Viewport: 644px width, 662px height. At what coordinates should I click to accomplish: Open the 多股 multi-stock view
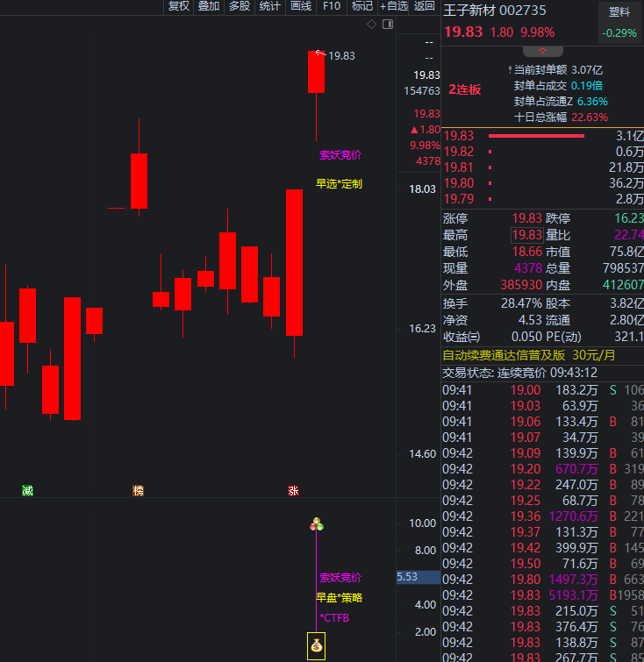[240, 6]
